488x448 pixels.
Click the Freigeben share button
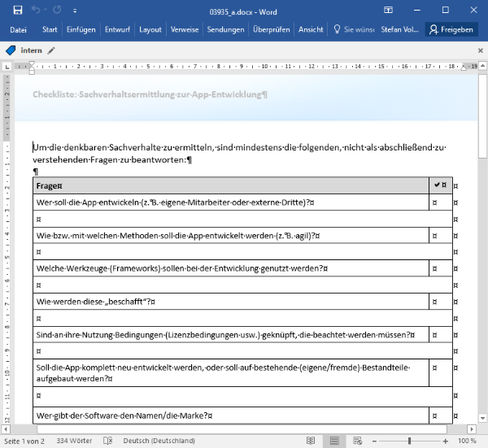point(451,29)
